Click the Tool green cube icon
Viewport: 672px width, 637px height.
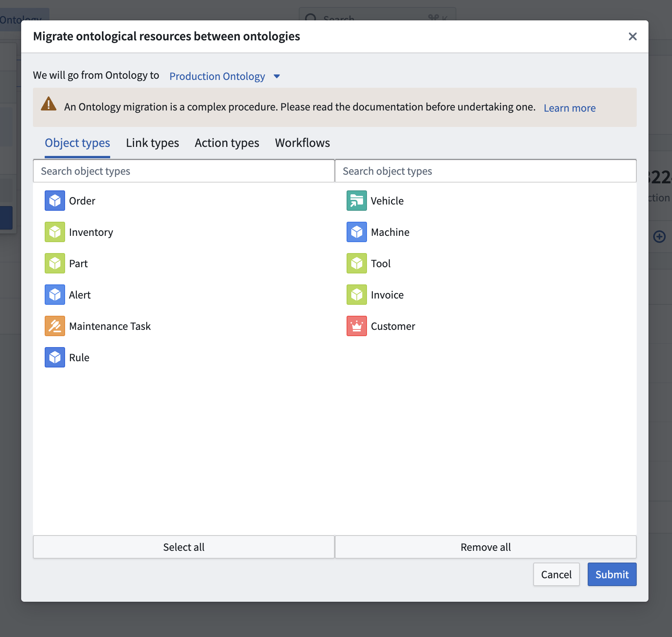(357, 263)
